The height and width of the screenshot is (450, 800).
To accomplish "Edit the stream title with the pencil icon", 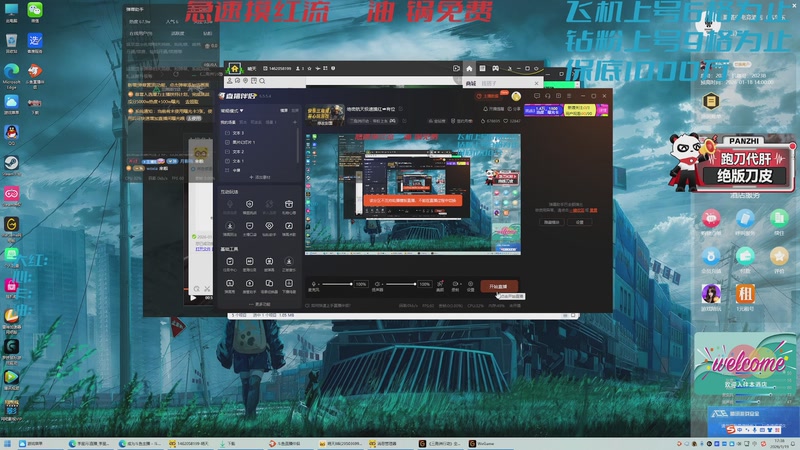I will (401, 109).
